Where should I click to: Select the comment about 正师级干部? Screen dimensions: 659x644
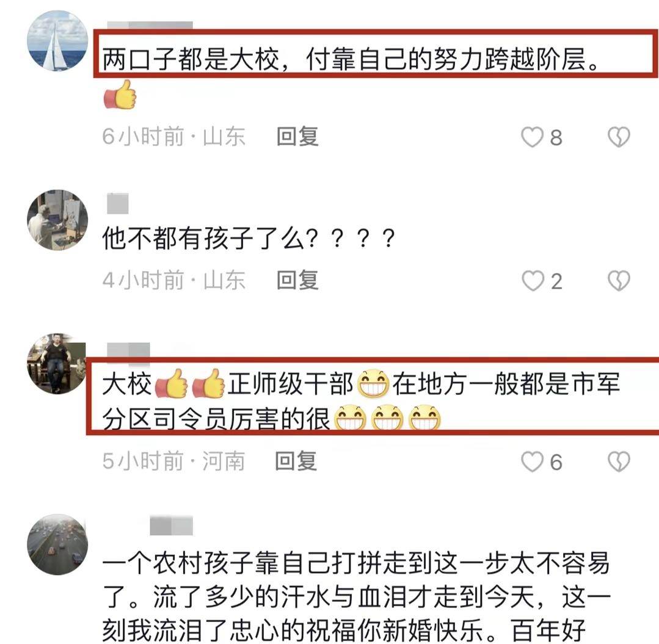(361, 401)
